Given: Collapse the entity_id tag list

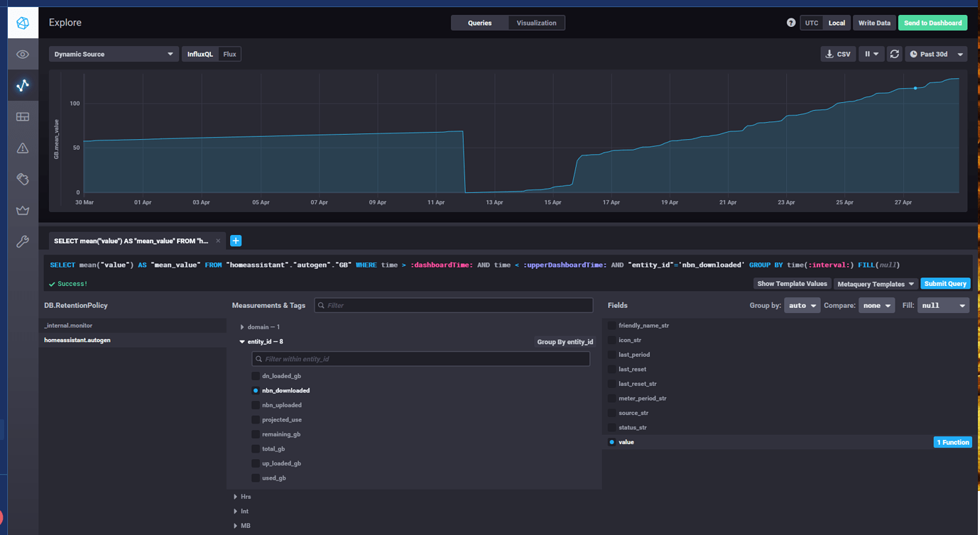Looking at the screenshot, I should click(x=242, y=341).
